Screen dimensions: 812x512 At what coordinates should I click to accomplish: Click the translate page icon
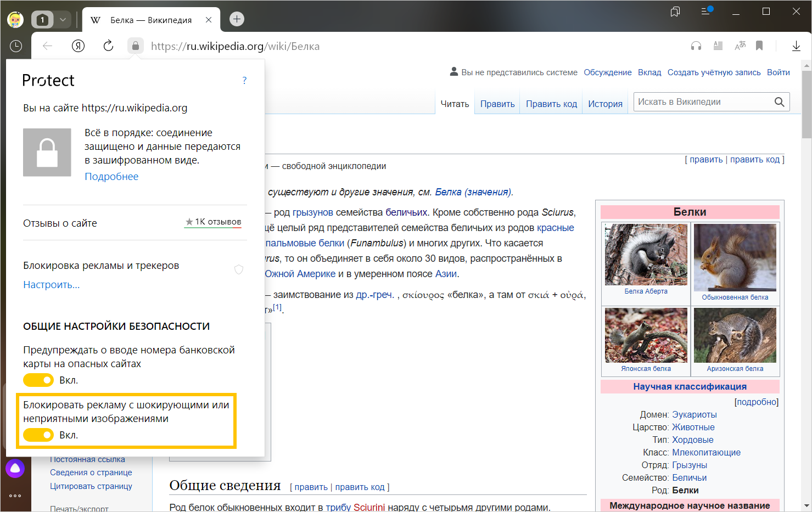(x=740, y=46)
